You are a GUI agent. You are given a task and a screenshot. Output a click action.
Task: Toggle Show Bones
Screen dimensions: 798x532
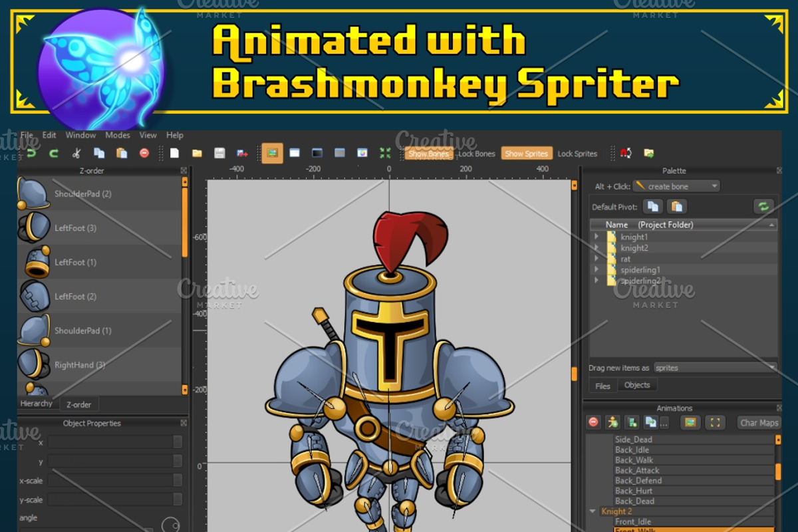tap(429, 154)
